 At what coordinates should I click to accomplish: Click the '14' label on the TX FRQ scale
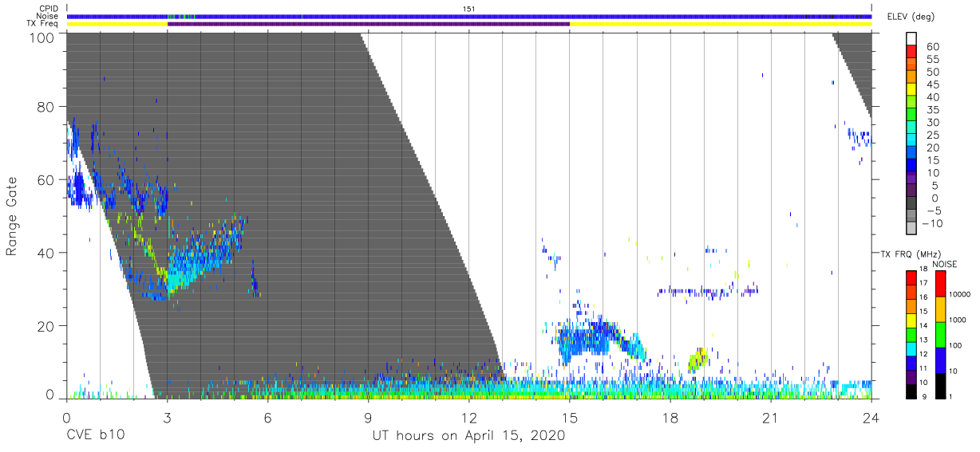click(923, 325)
